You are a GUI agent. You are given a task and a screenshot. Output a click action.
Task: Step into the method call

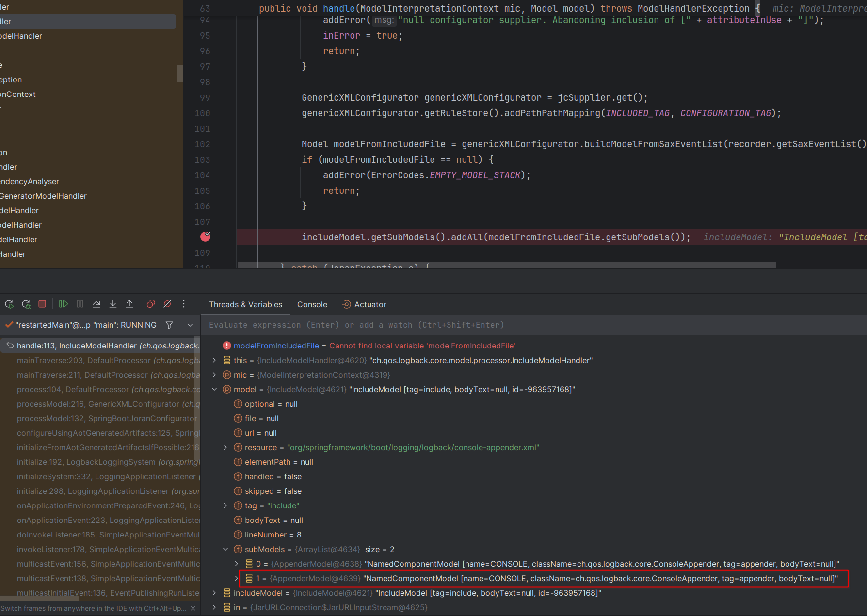click(x=113, y=304)
